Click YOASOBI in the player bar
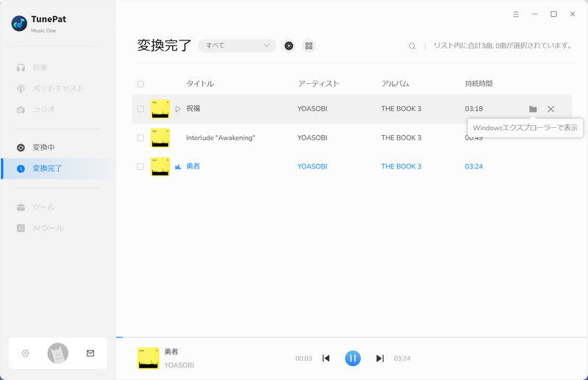This screenshot has width=588, height=380. [x=179, y=365]
